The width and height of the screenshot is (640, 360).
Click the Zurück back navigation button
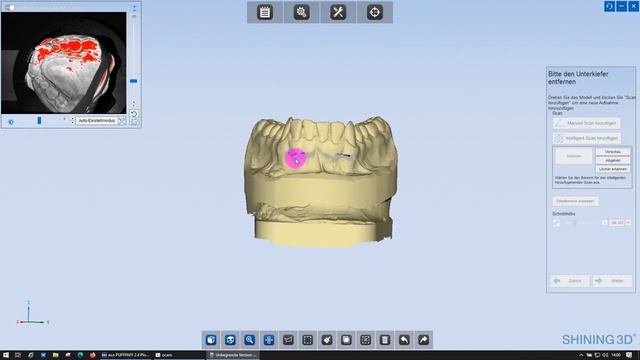coord(570,281)
